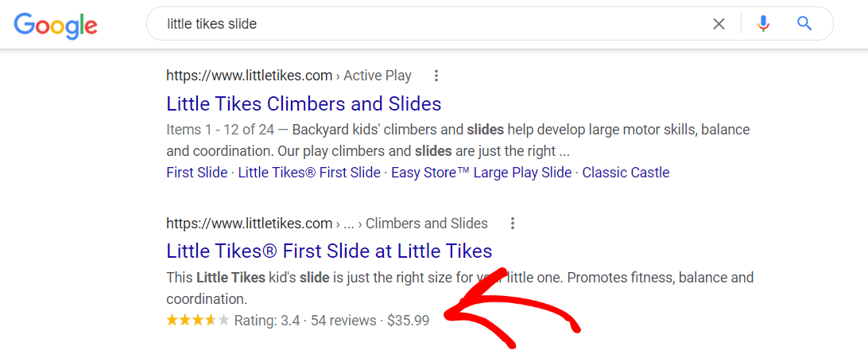Click the 54 reviews text
868x362 pixels.
[x=343, y=321]
